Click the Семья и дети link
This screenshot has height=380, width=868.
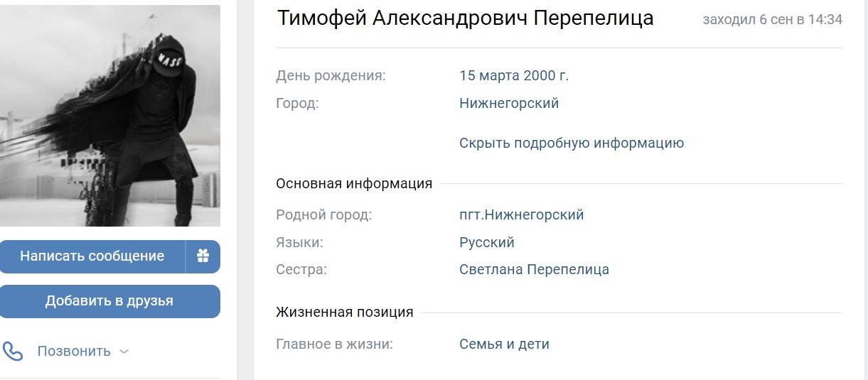click(x=504, y=344)
